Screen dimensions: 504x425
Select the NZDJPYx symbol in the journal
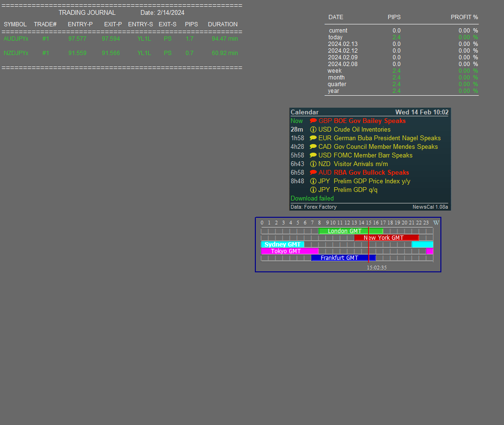pyautogui.click(x=16, y=53)
